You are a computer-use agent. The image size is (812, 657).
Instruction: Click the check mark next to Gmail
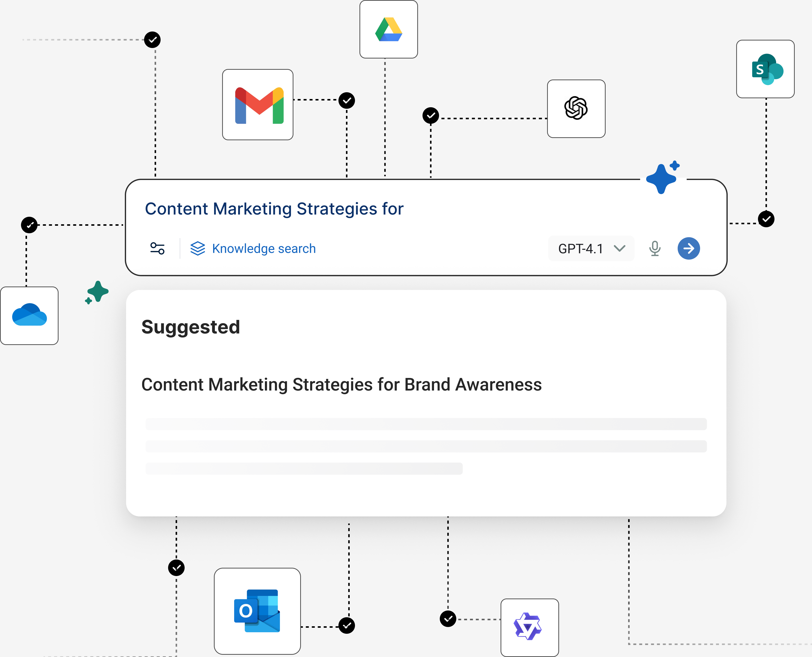coord(346,101)
